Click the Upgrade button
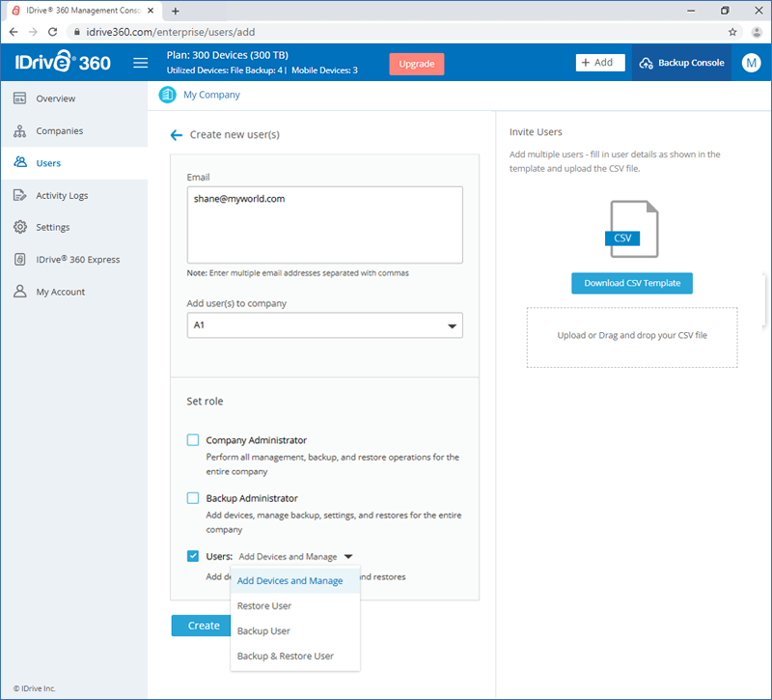Image resolution: width=772 pixels, height=700 pixels. coord(417,64)
